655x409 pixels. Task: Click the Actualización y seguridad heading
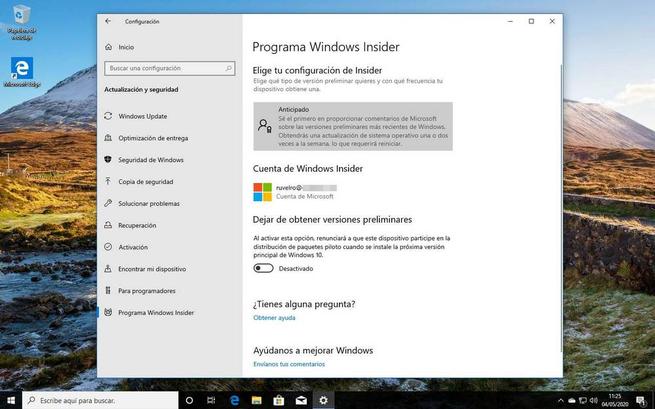coord(141,89)
